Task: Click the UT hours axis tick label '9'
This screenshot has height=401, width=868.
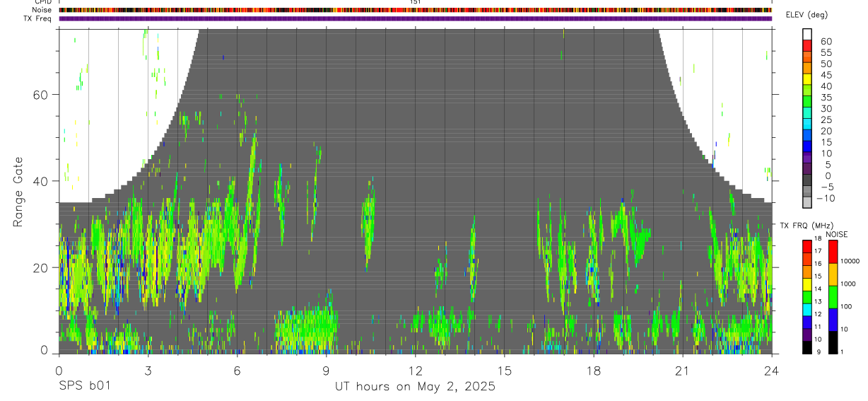Action: pyautogui.click(x=326, y=370)
